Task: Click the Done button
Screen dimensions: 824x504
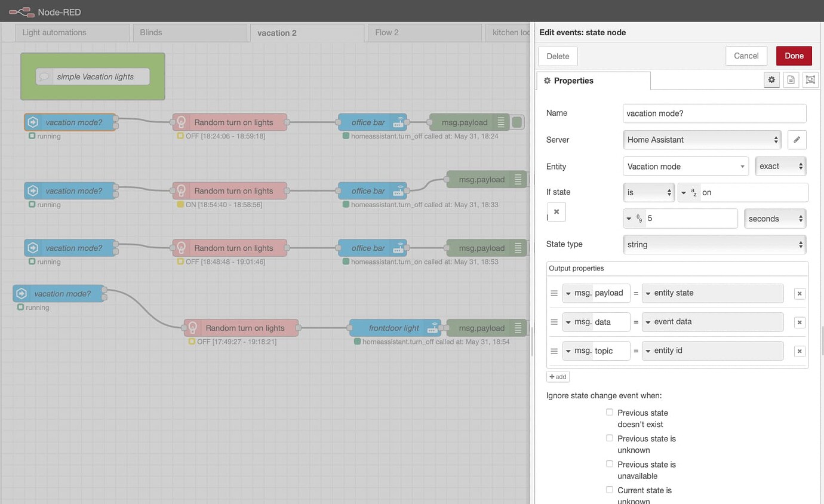Action: [x=794, y=55]
